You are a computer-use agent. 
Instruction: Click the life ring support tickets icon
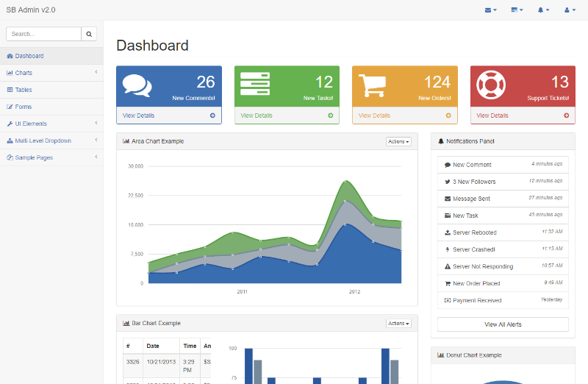[x=490, y=85]
